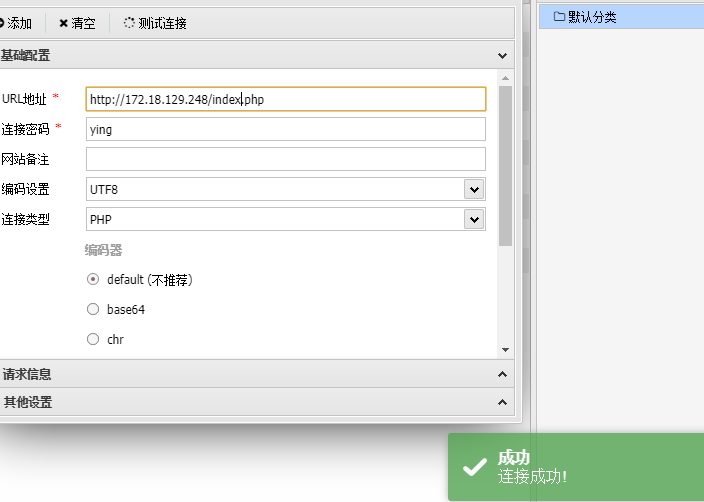704x502 pixels.
Task: Click the connection password (连接密码) field
Action: click(285, 129)
